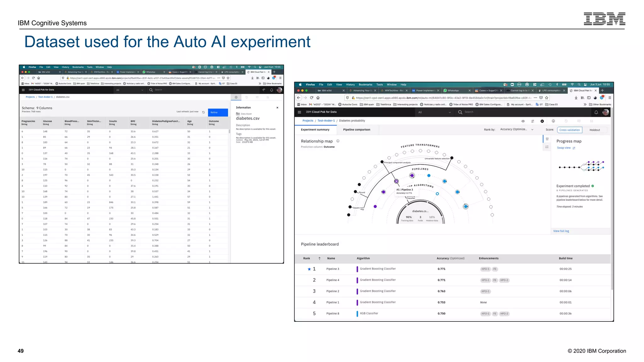Screen dimensions: 644x362
Task: Open Bookmarks menu in diabetes.csv window menu bar
Action: coord(78,67)
